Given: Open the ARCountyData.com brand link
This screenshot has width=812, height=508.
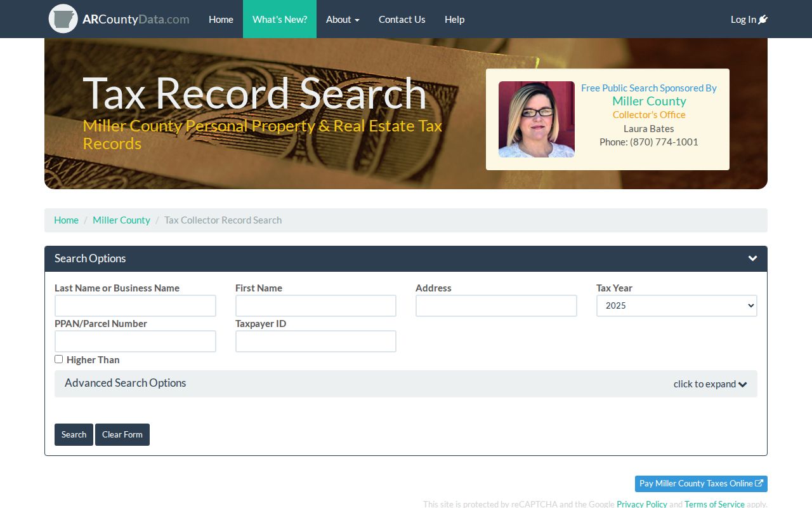Looking at the screenshot, I should point(136,19).
